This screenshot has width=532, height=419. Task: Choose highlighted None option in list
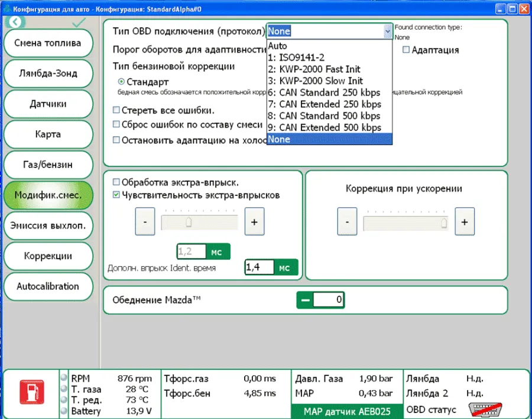329,139
